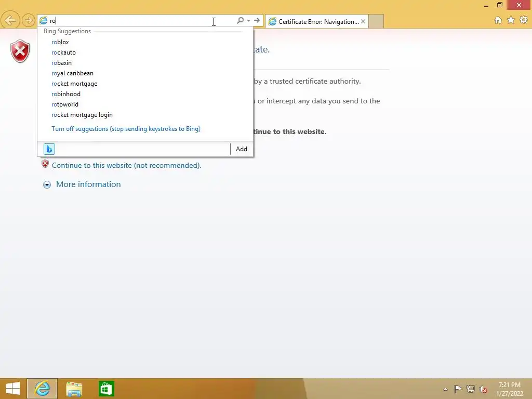The width and height of the screenshot is (532, 399).
Task: Open the Home page icon
Action: 498,20
